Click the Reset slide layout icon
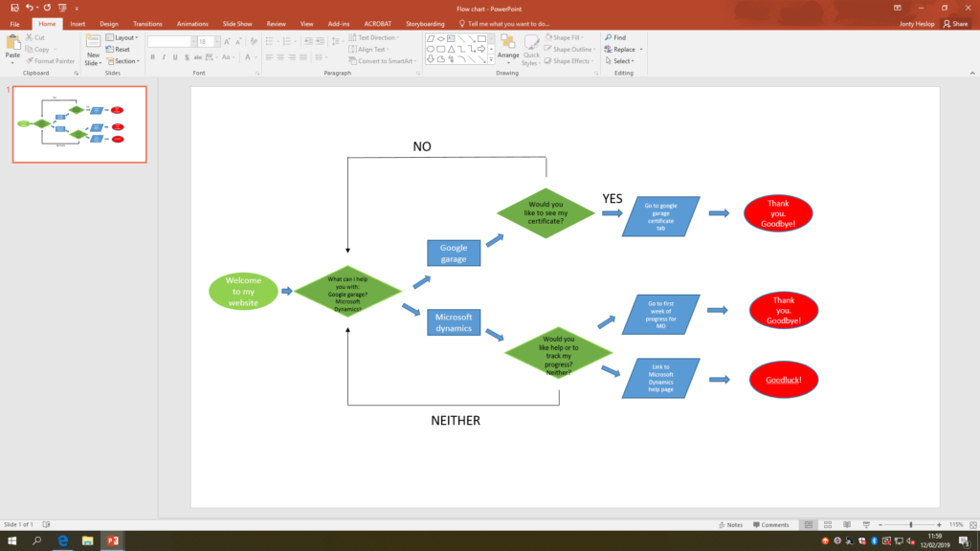The width and height of the screenshot is (980, 551). coord(122,49)
